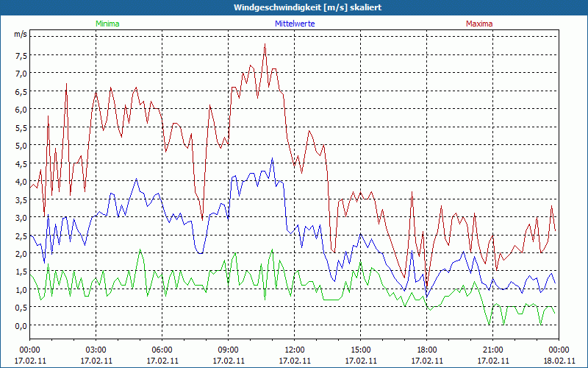Click the 2,0 y-axis value
This screenshot has height=368, width=588.
21,254
